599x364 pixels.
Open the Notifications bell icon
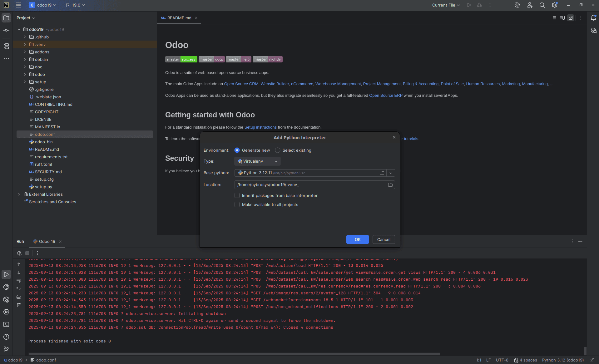593,18
